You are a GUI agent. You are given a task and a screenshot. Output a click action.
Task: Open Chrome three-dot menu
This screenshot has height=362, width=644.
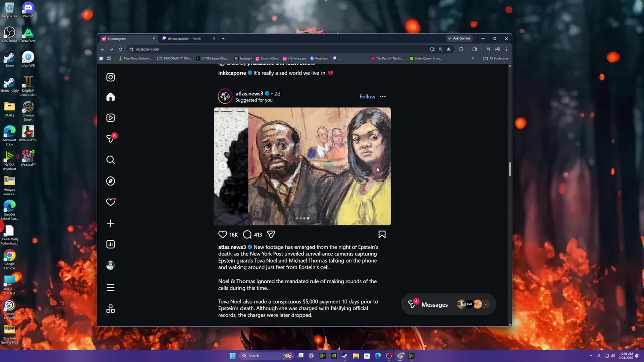point(506,49)
